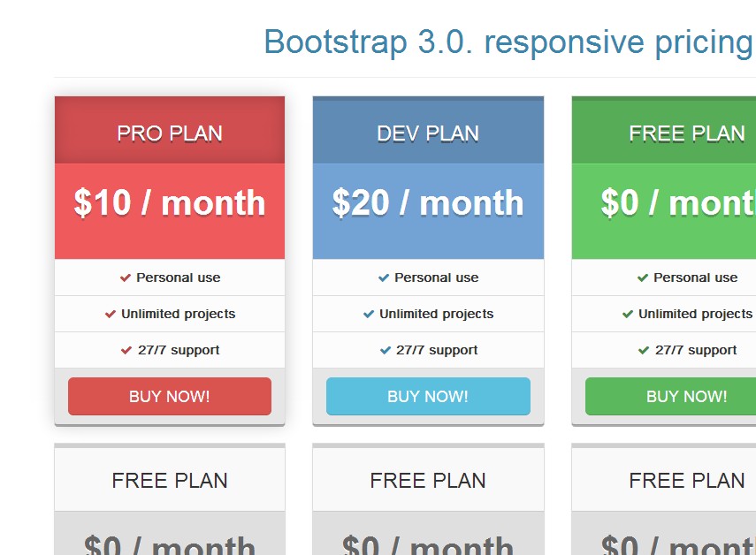Click checkmark beside Pro Plan Unlimited projects
Viewport: 756px width, 555px height.
pyautogui.click(x=111, y=314)
